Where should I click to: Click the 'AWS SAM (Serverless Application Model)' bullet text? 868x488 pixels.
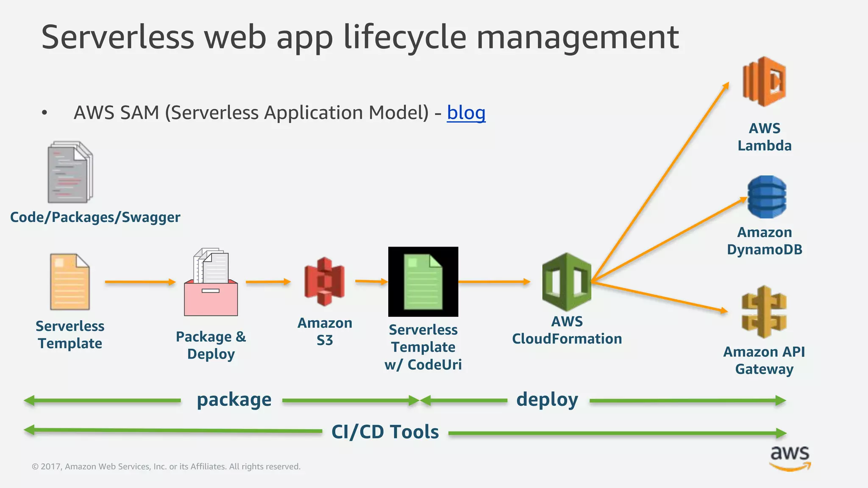(251, 113)
